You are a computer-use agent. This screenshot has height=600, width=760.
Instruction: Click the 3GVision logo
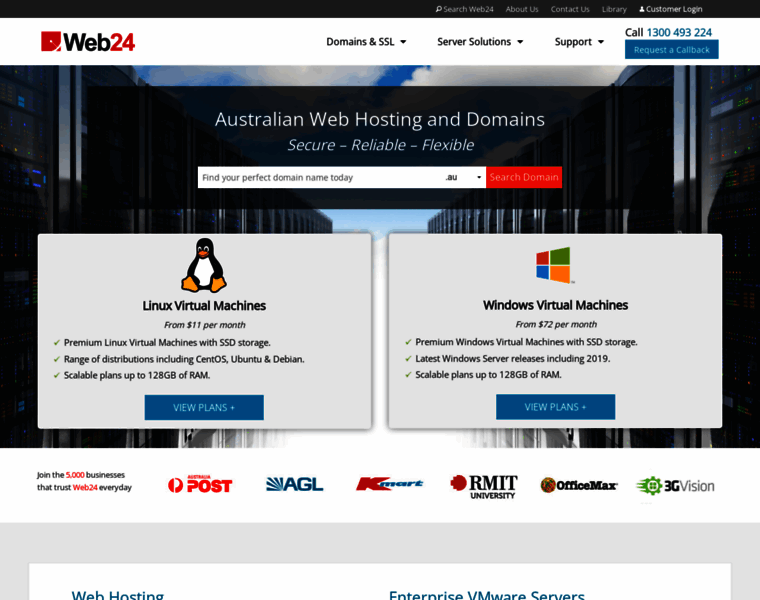click(675, 486)
